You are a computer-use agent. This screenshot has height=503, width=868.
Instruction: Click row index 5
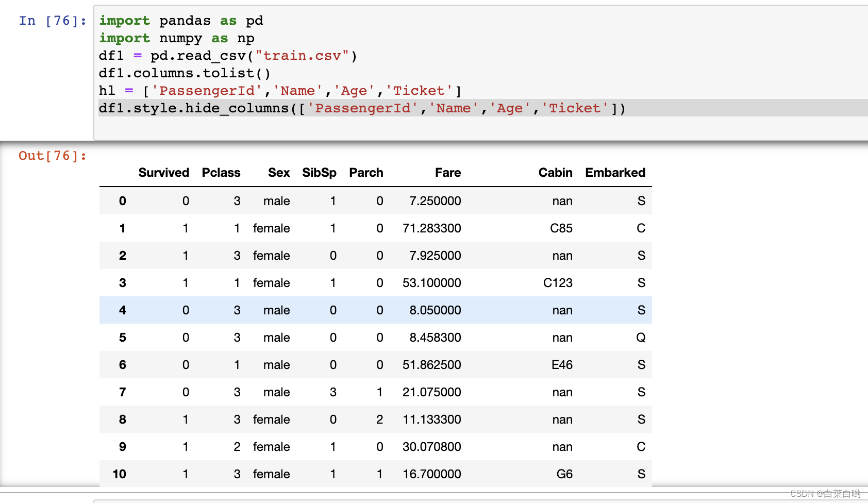point(123,338)
